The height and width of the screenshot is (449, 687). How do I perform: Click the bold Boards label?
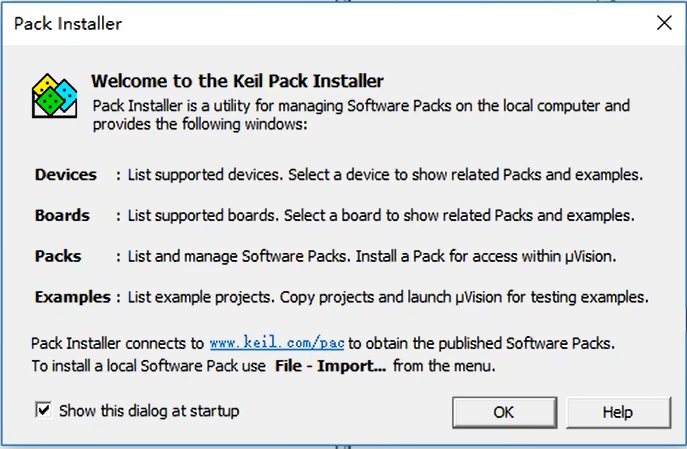[62, 216]
